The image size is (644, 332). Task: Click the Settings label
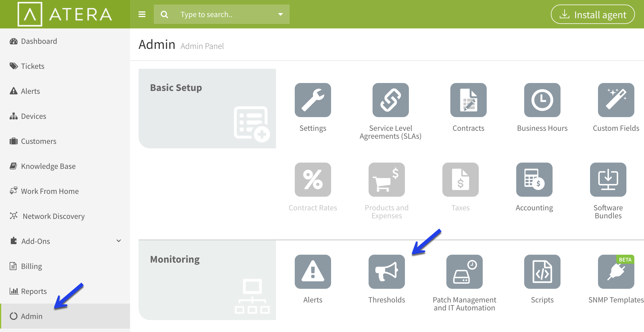(313, 128)
